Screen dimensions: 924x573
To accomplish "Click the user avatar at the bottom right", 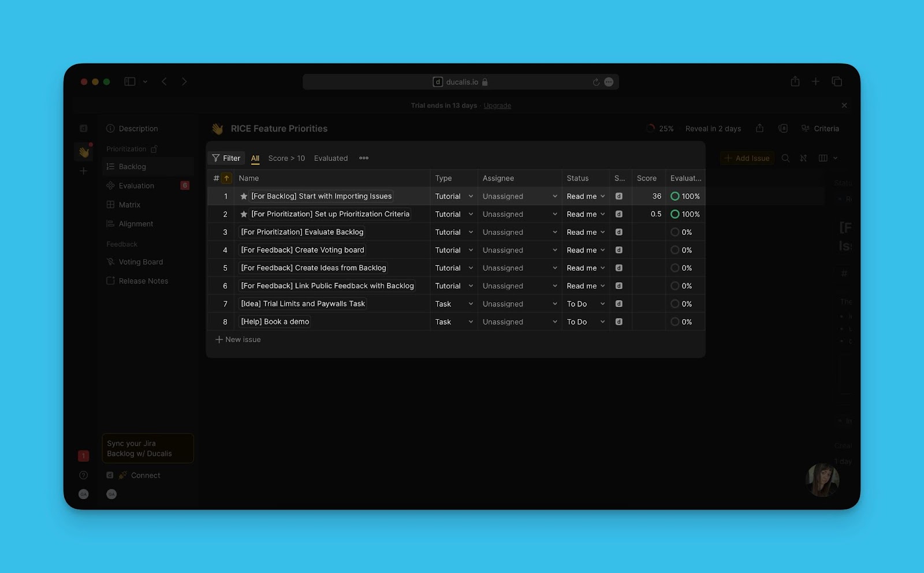I will click(x=822, y=480).
